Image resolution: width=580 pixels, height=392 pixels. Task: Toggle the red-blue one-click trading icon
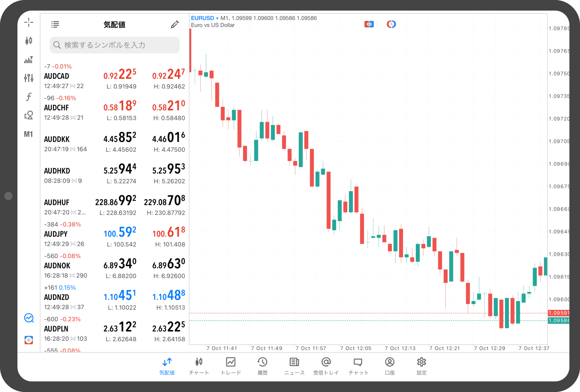(369, 24)
